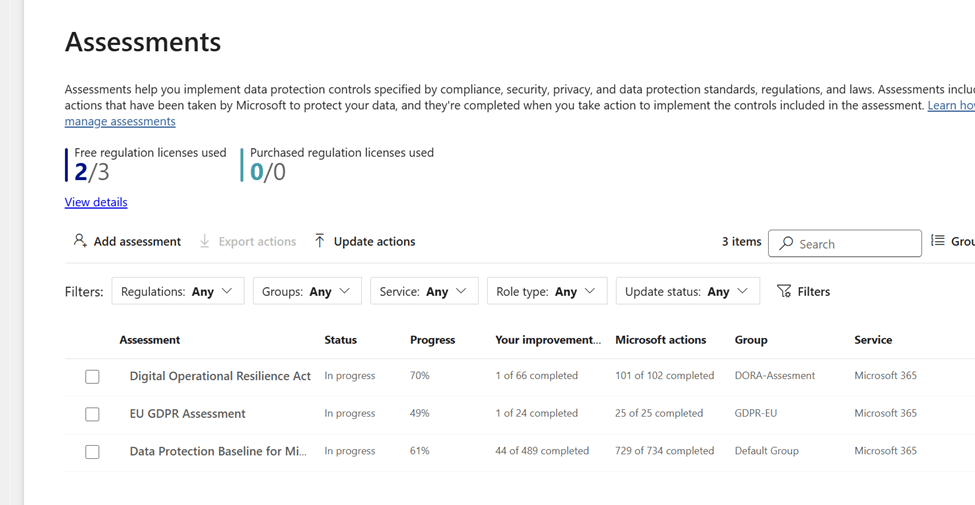
Task: Open the Regulations filter dropdown
Action: tap(177, 291)
